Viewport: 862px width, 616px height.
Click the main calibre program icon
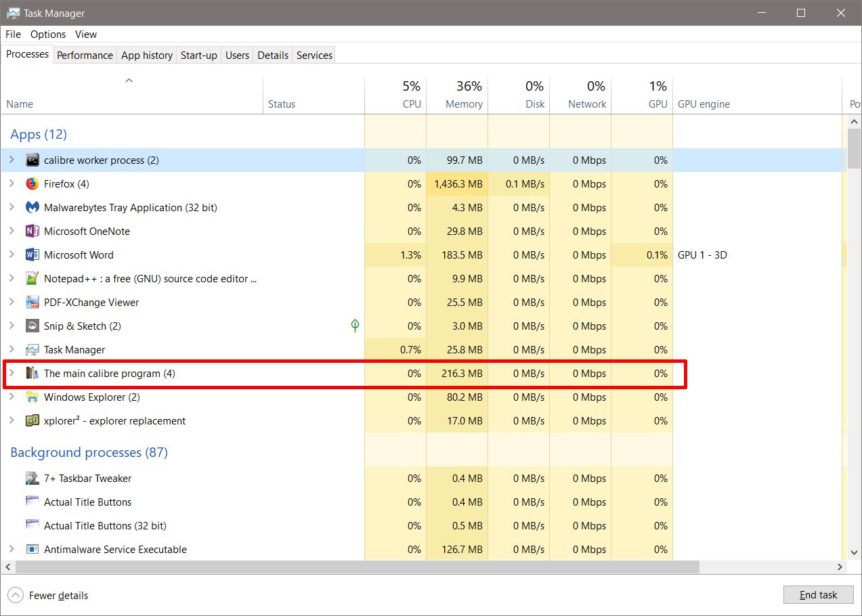pos(33,374)
